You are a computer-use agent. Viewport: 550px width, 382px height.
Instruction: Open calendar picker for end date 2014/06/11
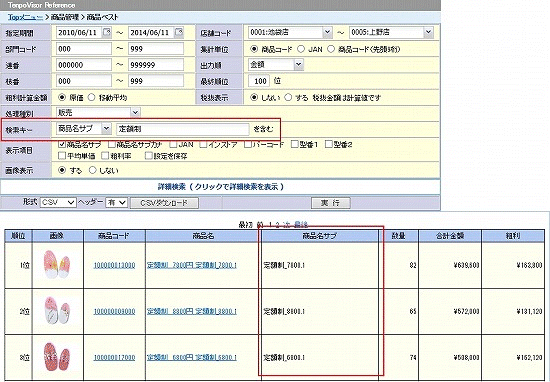[x=179, y=32]
